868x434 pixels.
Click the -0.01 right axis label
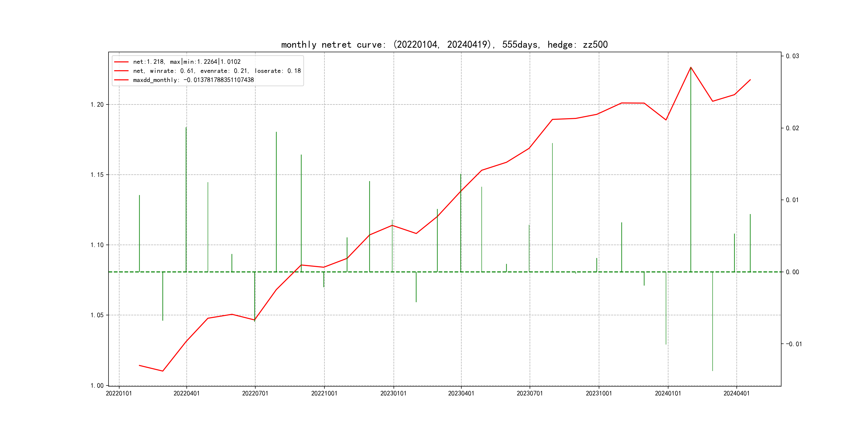tap(794, 344)
